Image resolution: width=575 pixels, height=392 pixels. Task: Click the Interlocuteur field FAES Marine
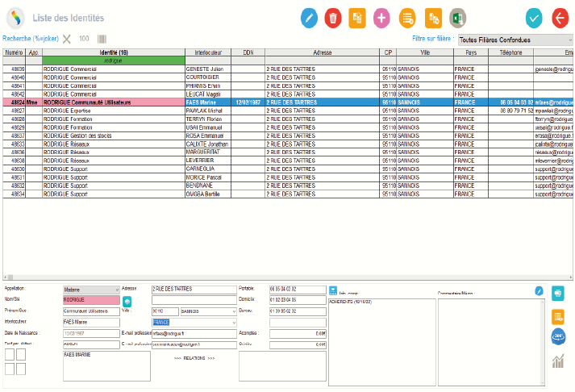click(x=91, y=323)
